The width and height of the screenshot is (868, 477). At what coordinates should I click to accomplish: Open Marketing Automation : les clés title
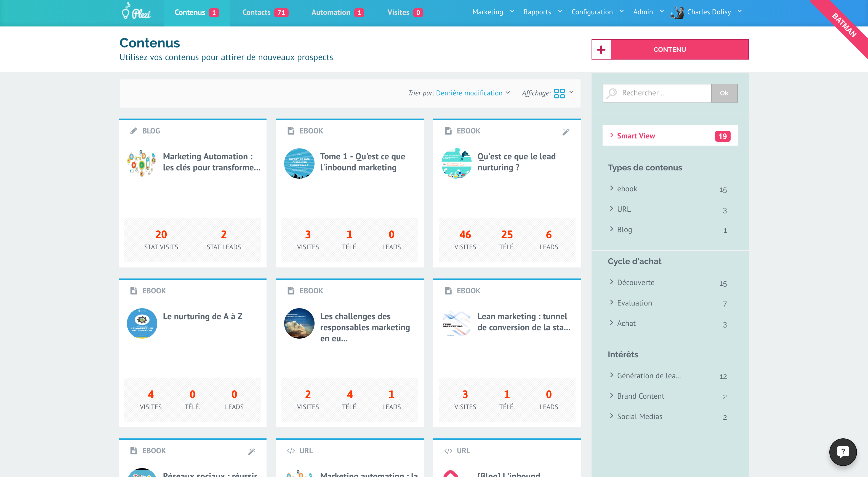click(212, 162)
